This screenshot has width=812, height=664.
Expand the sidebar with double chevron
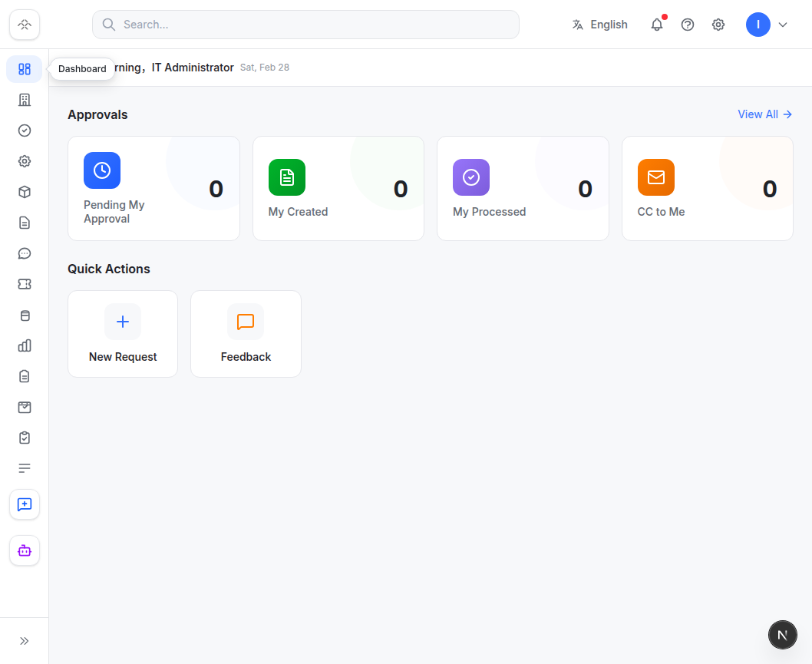click(x=25, y=641)
